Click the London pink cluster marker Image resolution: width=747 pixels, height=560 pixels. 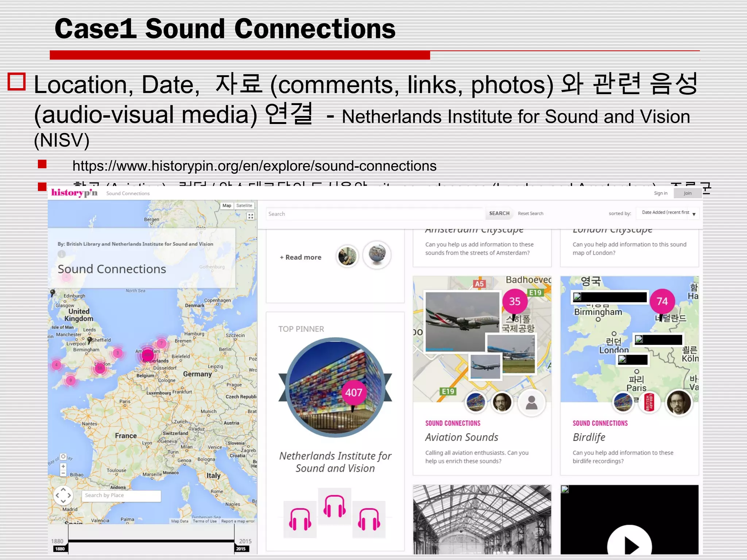point(100,368)
